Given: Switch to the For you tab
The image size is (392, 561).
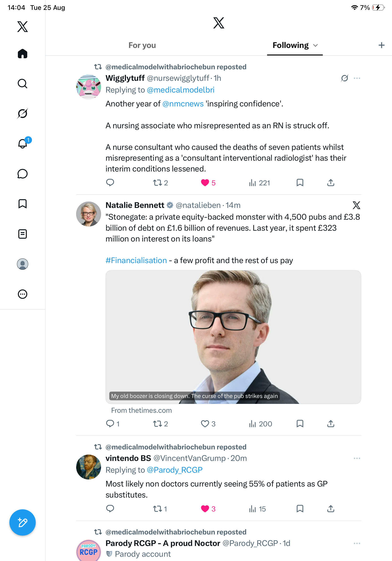Looking at the screenshot, I should (142, 45).
